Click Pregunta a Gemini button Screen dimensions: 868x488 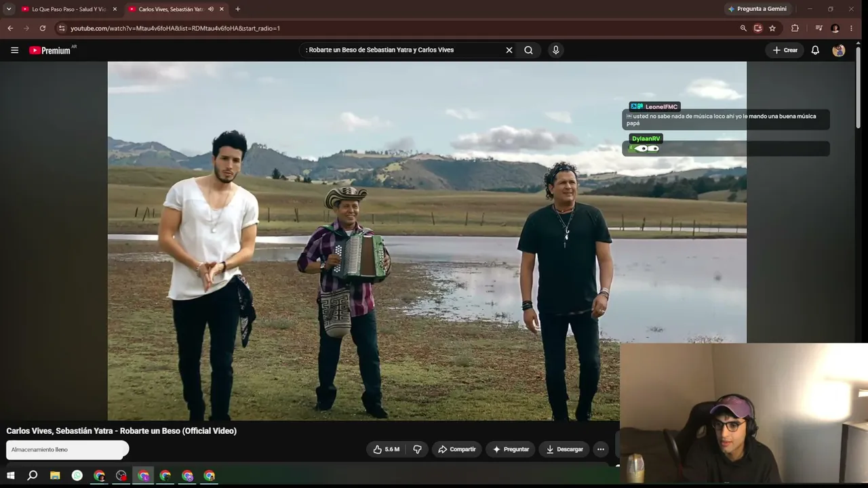coord(757,9)
